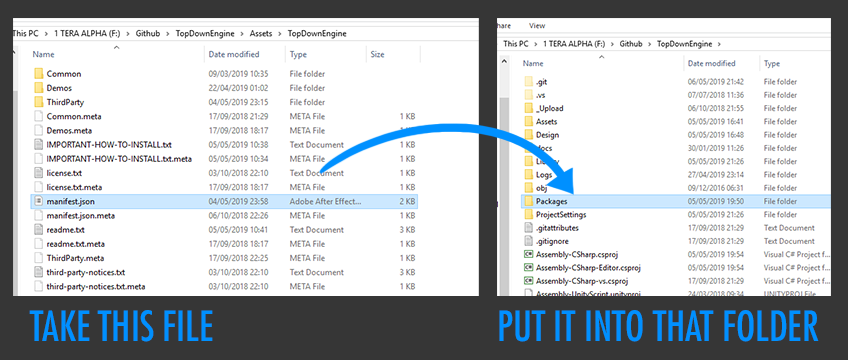Click 06/05/2019 21:42 date of .git folder
The height and width of the screenshot is (360, 848).
point(716,82)
